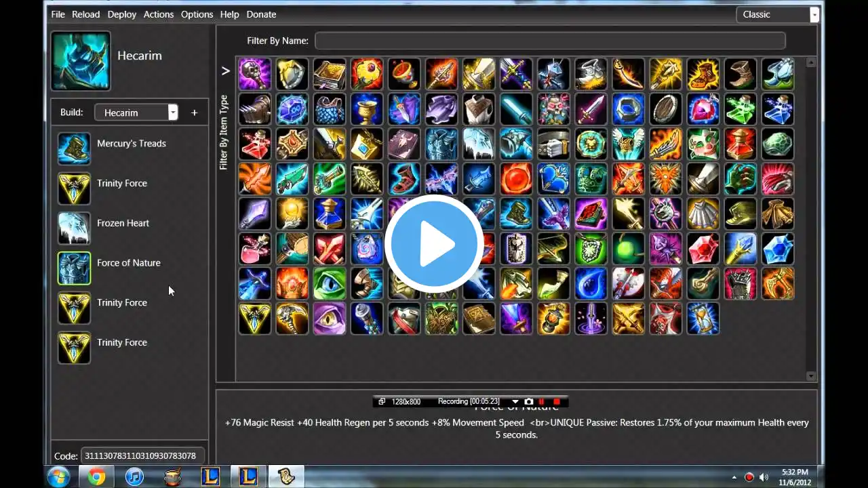Click the Force of Nature stats description
Image resolution: width=868 pixels, height=488 pixels.
pyautogui.click(x=517, y=428)
